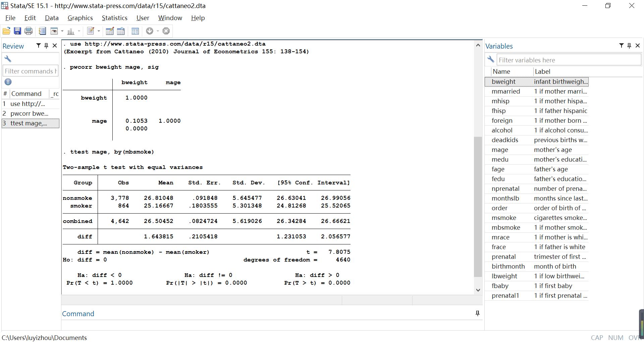Image resolution: width=644 pixels, height=342 pixels.
Task: Open the Graphics menu
Action: (80, 18)
